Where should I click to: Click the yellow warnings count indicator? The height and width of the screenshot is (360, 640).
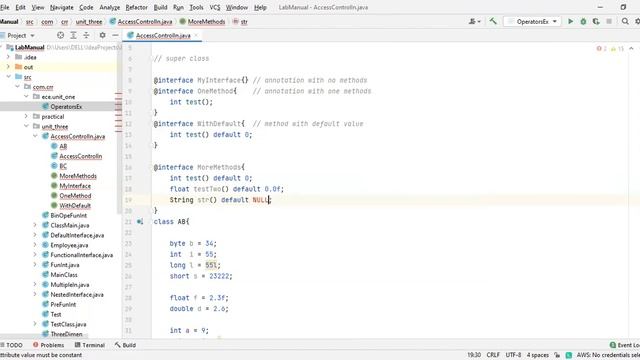618,49
